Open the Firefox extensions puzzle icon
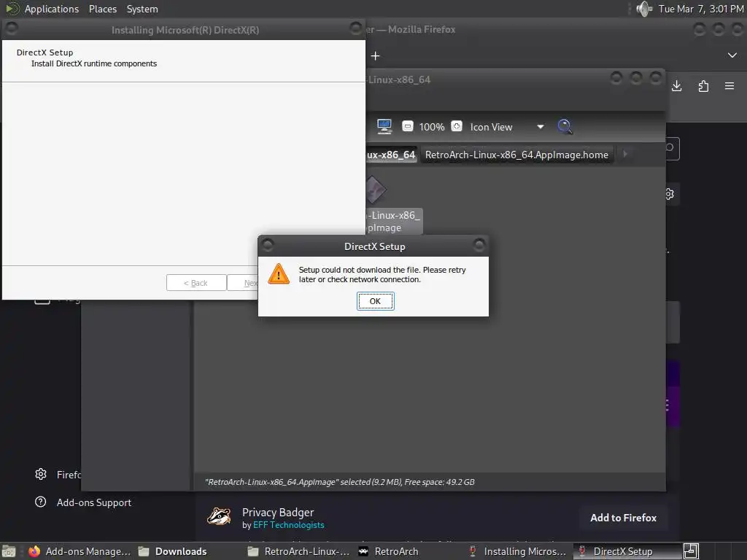 coord(703,86)
